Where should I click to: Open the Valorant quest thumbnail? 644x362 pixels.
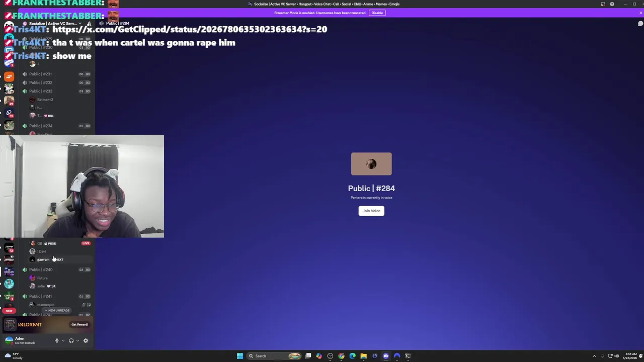tap(10, 325)
